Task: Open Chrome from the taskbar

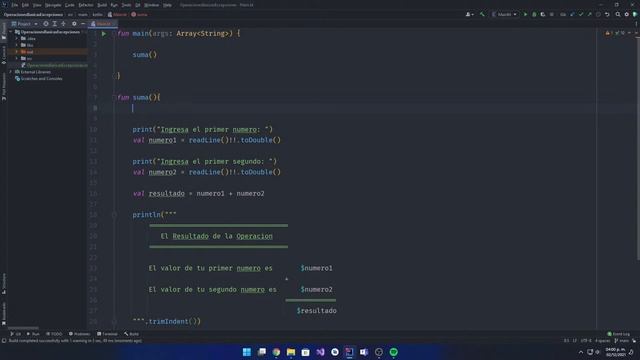Action: point(276,352)
